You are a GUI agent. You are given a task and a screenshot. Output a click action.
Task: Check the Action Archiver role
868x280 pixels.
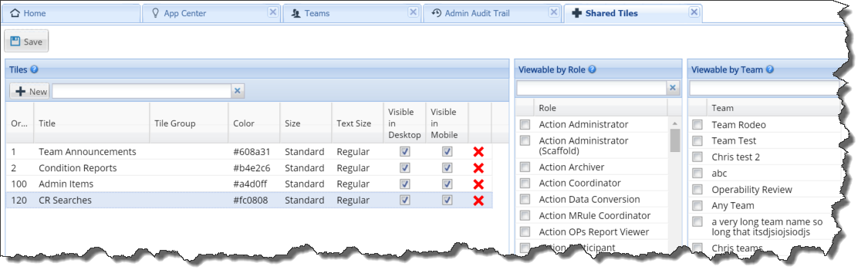[x=524, y=167]
